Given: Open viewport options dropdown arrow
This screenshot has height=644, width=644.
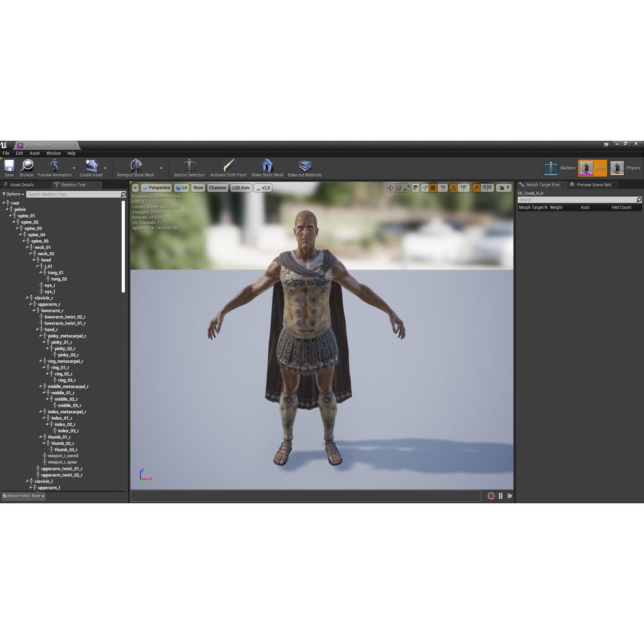Looking at the screenshot, I should (x=135, y=188).
